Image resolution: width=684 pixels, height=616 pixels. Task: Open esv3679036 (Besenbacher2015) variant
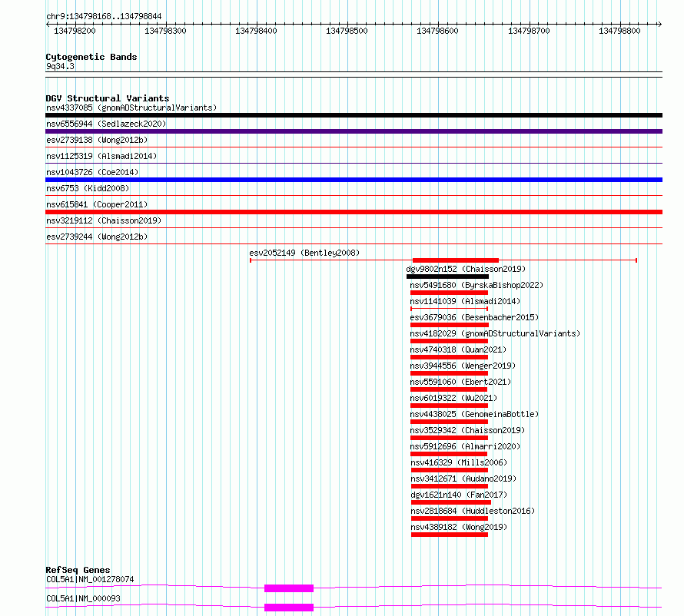474,317
